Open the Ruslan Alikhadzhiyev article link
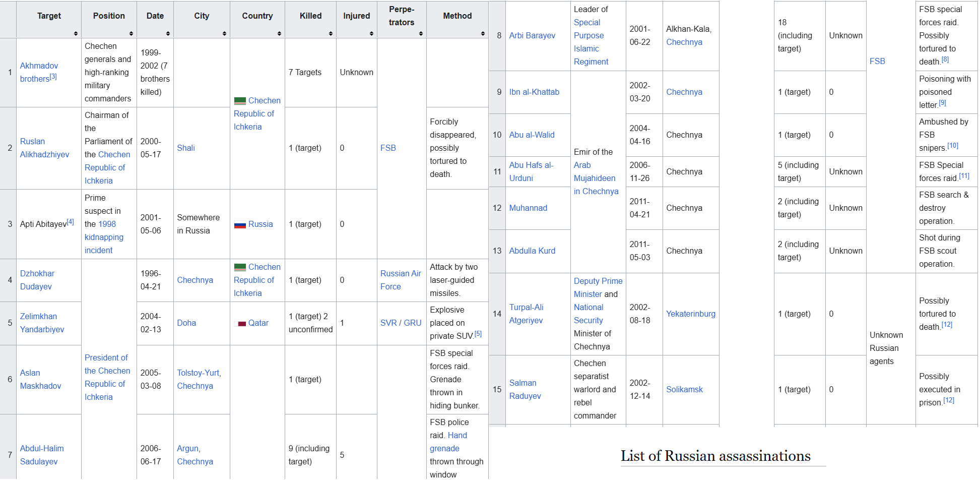The height and width of the screenshot is (480, 980). coord(44,148)
